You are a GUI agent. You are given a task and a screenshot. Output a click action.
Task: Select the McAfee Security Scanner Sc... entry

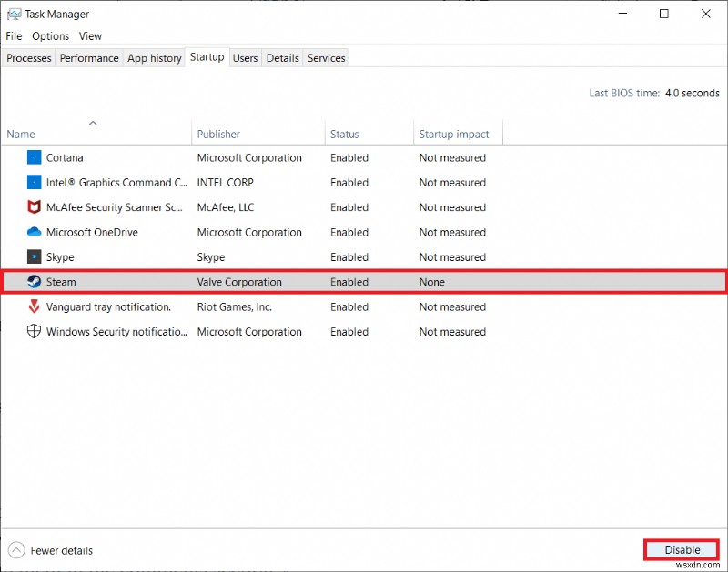click(115, 207)
